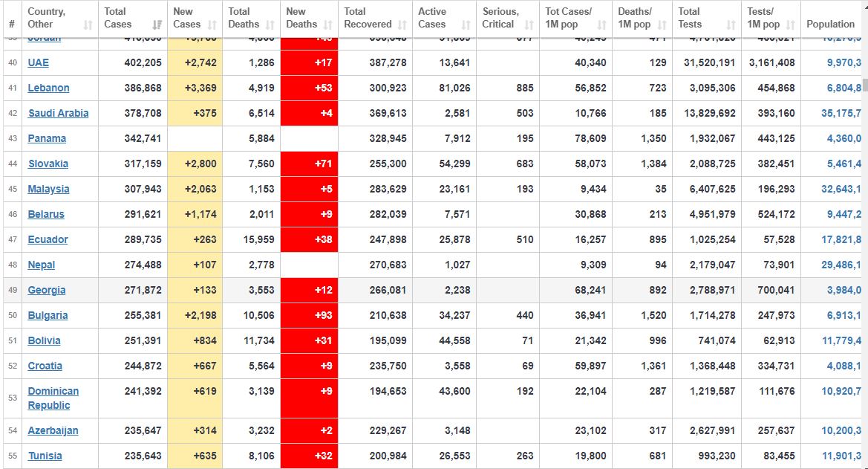
Task: Sort by Total Recovered column icon
Action: 402,25
